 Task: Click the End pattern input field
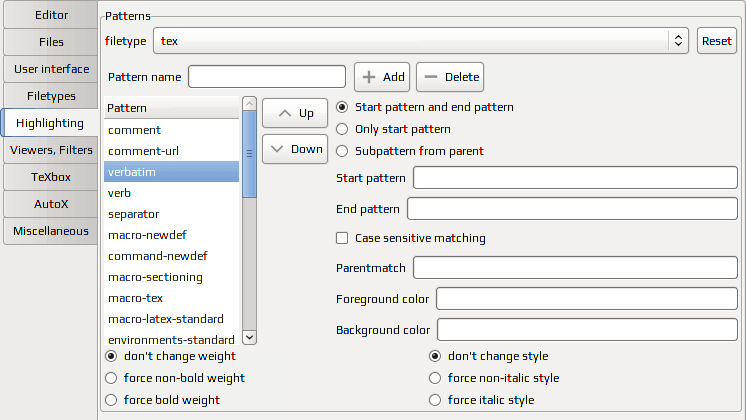tap(572, 208)
